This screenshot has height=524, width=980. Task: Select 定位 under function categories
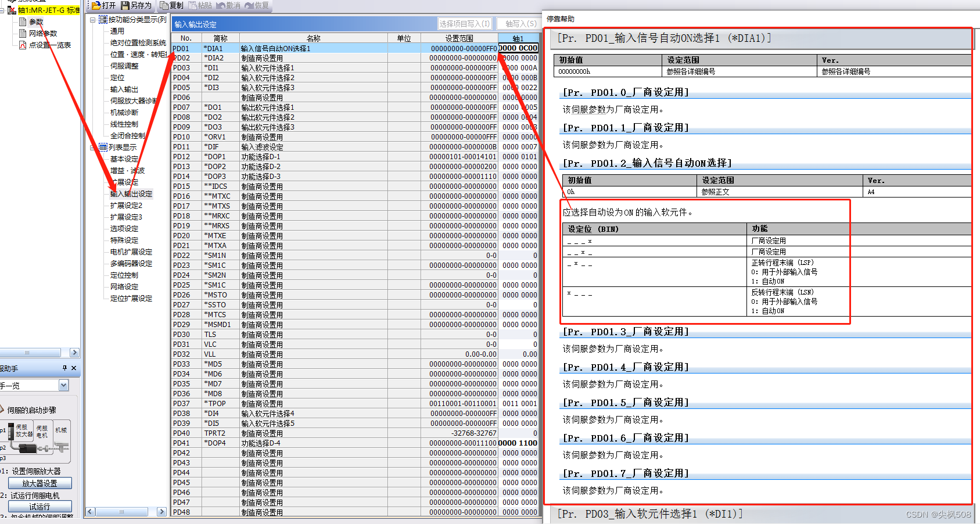(x=117, y=77)
